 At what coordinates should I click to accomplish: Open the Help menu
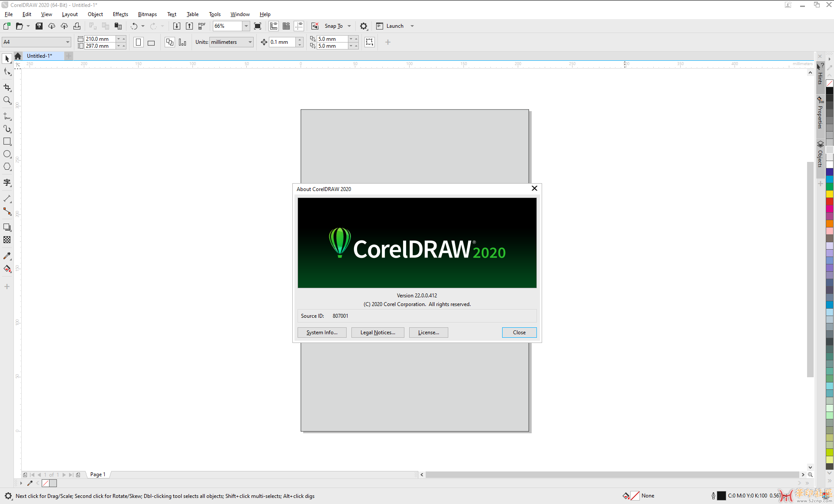click(265, 14)
